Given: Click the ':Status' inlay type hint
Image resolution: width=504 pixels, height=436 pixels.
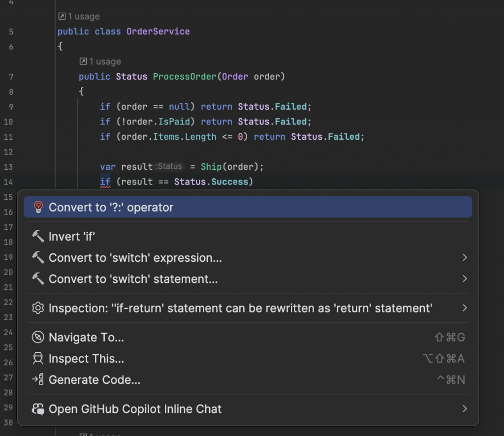Looking at the screenshot, I should point(169,166).
